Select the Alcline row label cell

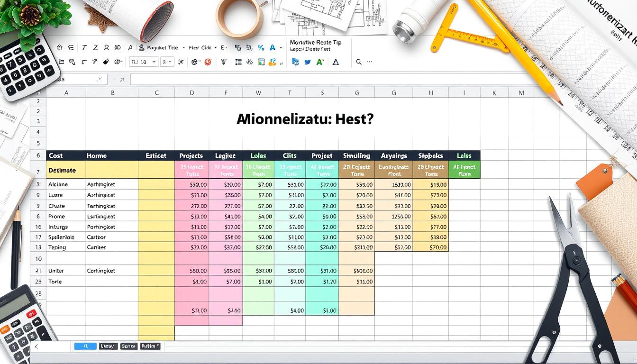click(66, 184)
